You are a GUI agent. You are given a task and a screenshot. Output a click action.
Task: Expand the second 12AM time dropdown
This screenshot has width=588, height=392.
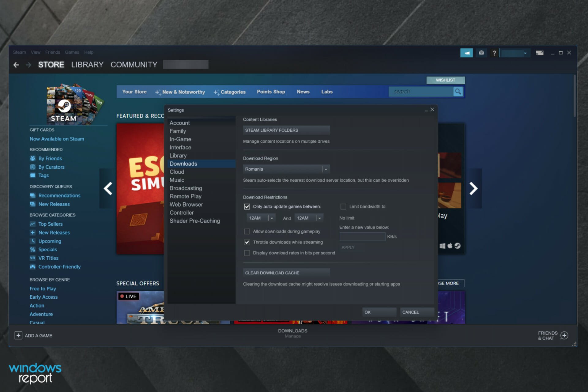[x=319, y=218]
